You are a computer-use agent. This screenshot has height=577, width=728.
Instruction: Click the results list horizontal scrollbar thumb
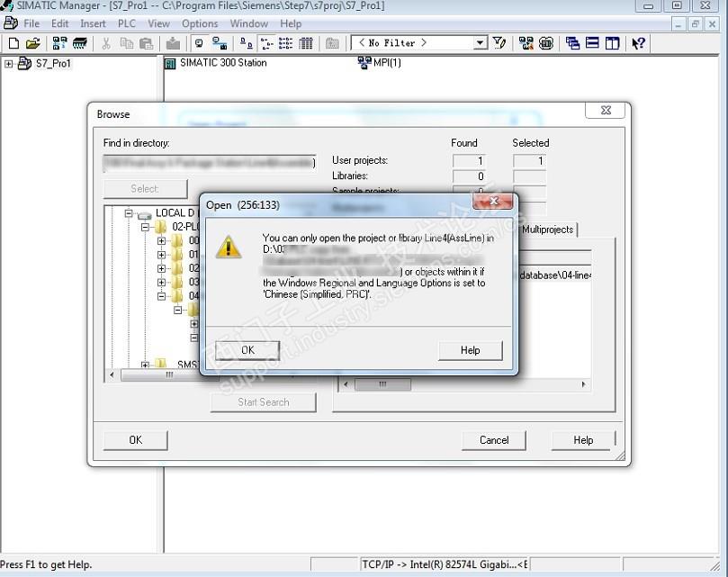pos(382,384)
